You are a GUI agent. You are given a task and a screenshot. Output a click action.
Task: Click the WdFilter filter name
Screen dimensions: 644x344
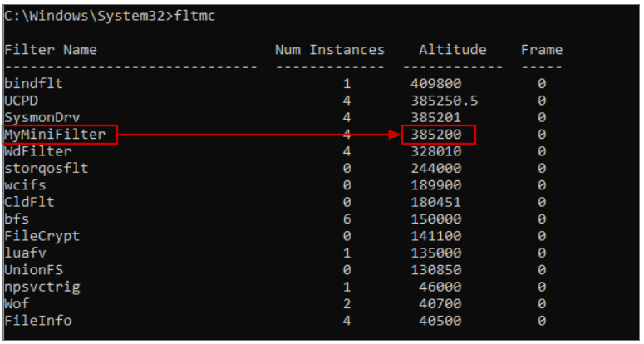point(38,151)
